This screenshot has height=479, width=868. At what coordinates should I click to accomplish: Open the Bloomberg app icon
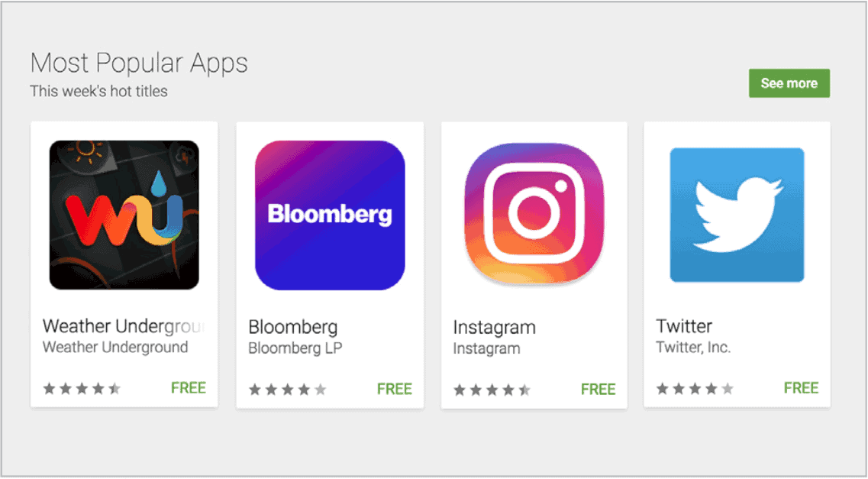coord(330,215)
